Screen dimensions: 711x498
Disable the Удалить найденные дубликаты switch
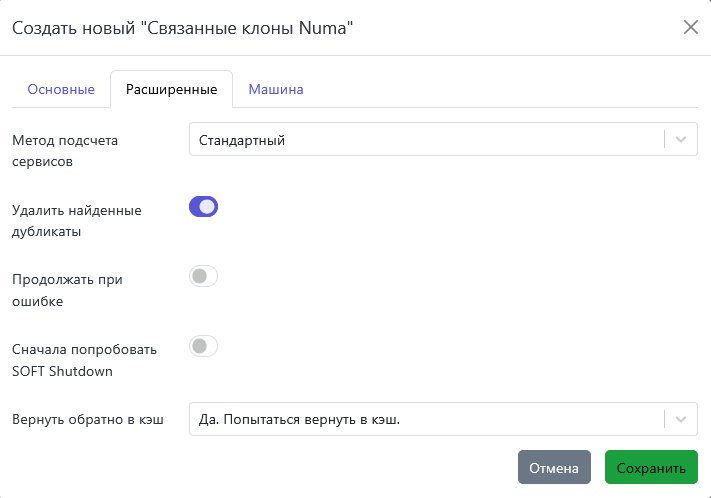click(x=203, y=207)
